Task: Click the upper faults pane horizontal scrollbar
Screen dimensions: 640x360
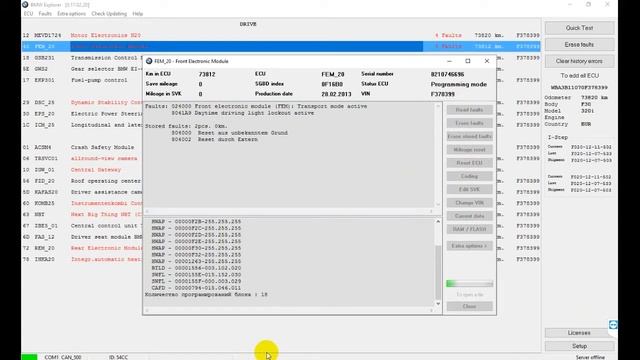Action: (289, 211)
